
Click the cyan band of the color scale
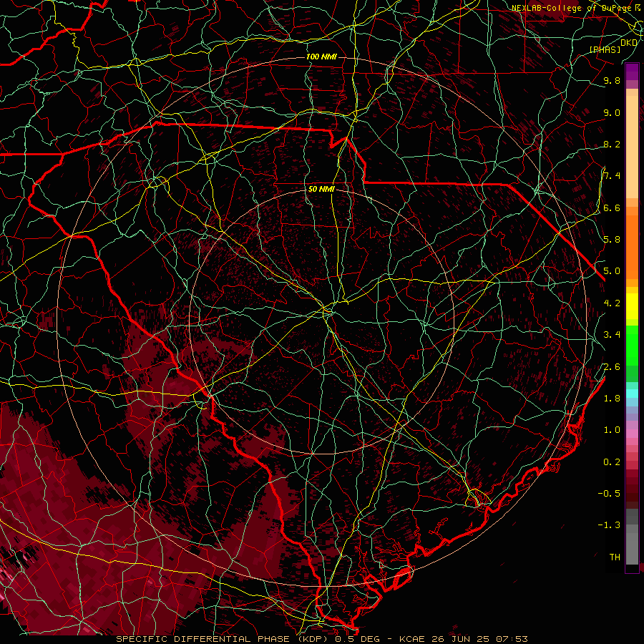[632, 393]
